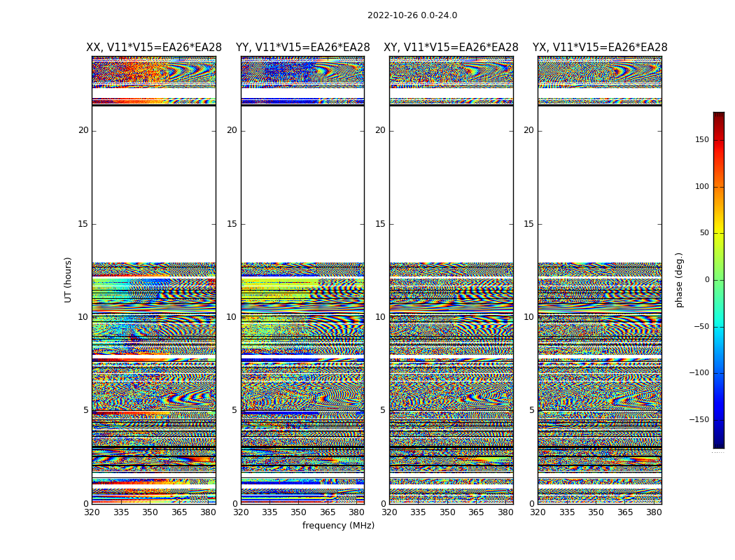
Task: Click the colorbar tick value 0
Action: click(707, 280)
